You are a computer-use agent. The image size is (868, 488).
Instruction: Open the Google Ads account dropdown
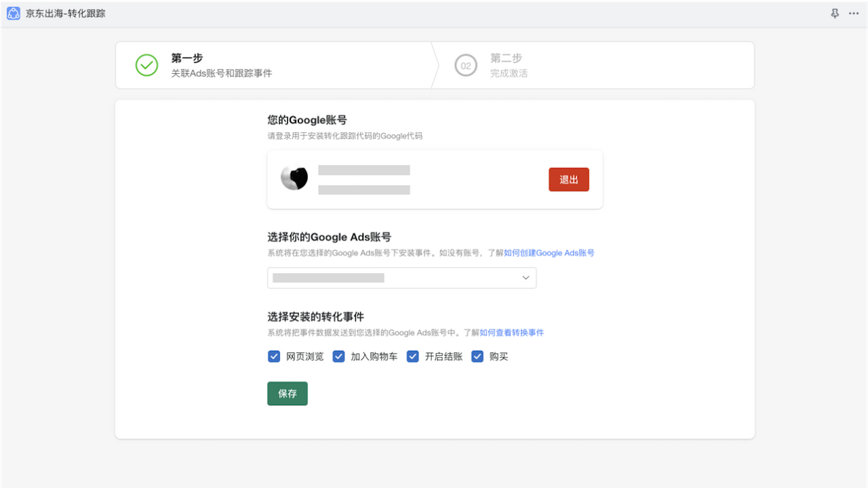401,278
